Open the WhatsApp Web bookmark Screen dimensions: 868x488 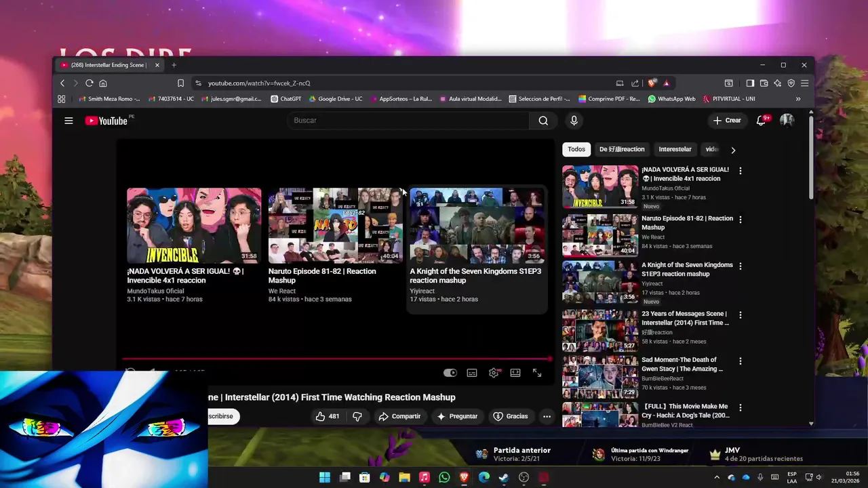pyautogui.click(x=671, y=99)
